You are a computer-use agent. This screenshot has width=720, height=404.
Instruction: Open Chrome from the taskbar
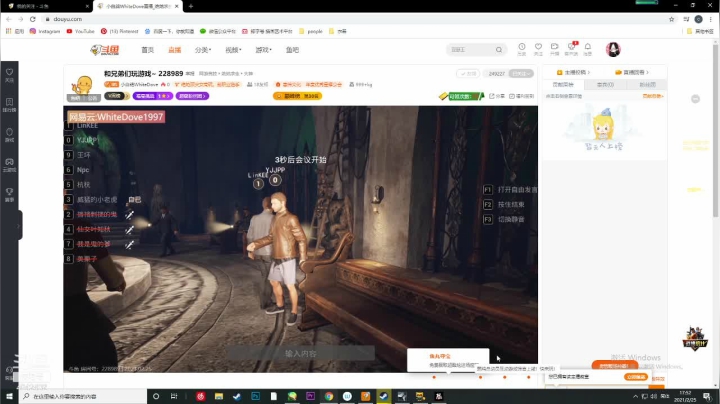pyautogui.click(x=329, y=396)
